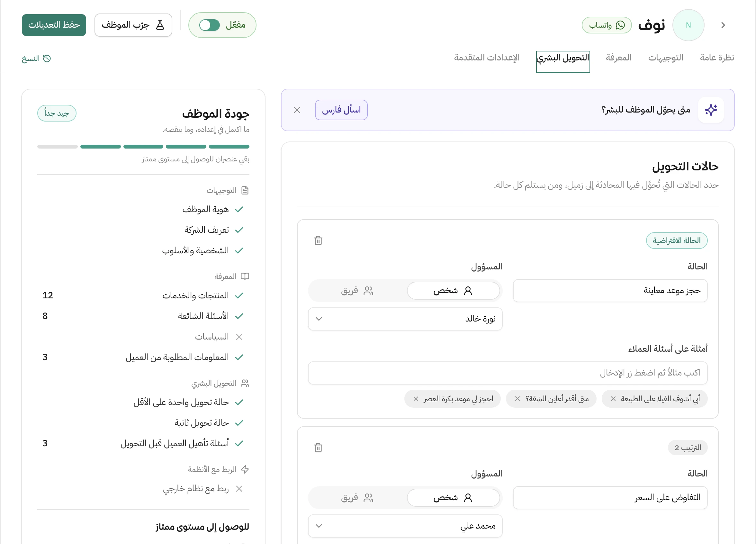
Task: Remove the متى أقدر أعاين الشقة؟ tag
Action: coord(517,399)
